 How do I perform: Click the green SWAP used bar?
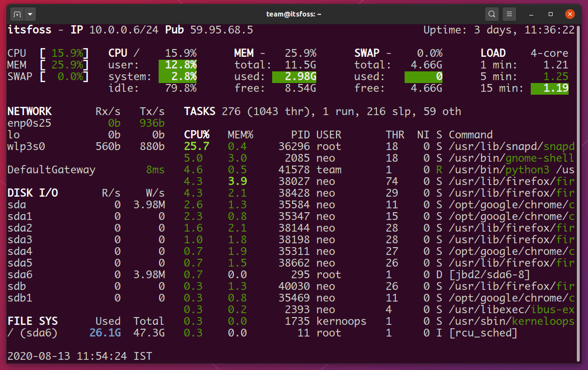tap(424, 76)
